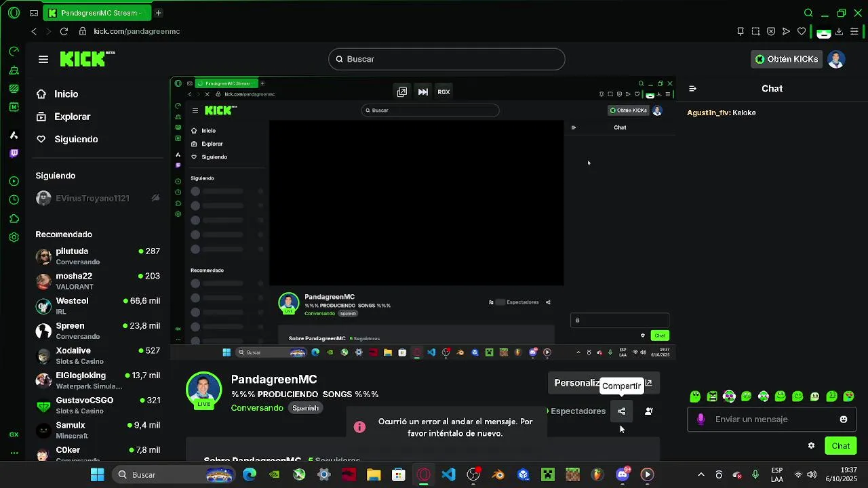Open history clock icon in Opera sidebar

[x=14, y=200]
